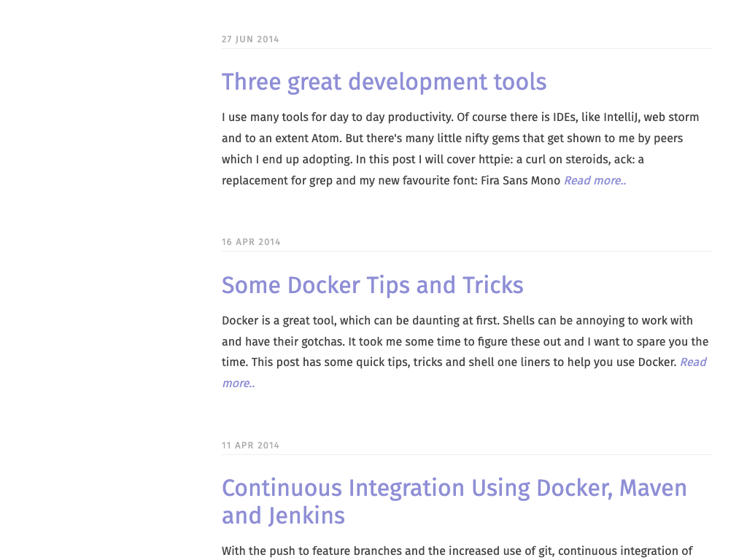Open the "Three great development tools" post
Screen dimensions: 747x560
tap(384, 82)
